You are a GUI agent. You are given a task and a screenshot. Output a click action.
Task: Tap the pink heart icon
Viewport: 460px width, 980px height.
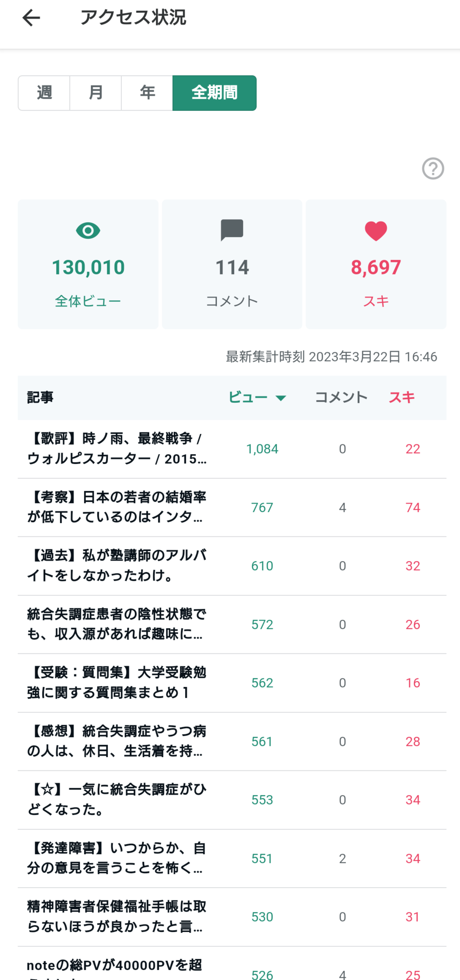376,231
